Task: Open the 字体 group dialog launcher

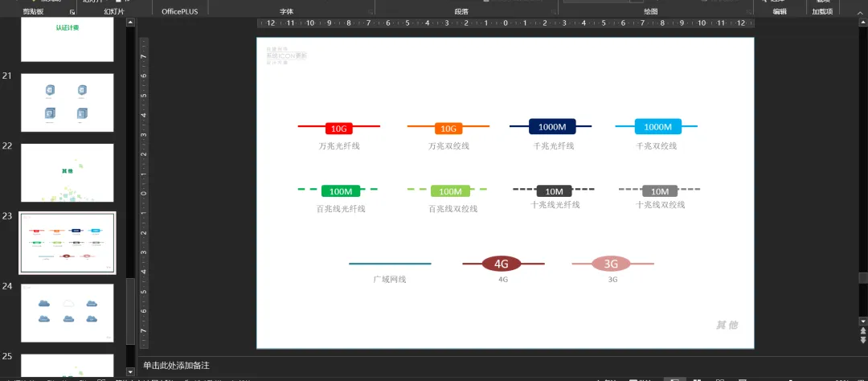Action: click(369, 11)
